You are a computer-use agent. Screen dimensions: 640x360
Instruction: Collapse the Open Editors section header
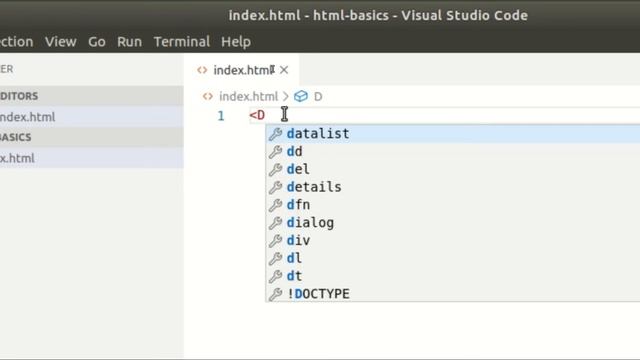click(91, 96)
